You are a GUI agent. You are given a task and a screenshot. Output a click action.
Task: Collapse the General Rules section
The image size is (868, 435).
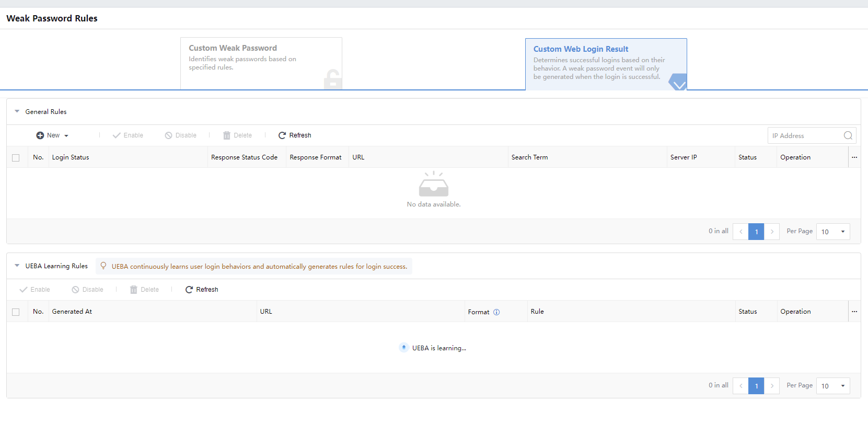point(17,111)
